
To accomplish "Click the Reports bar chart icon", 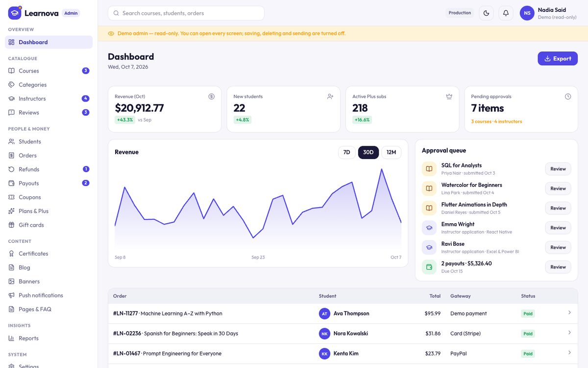I will (x=12, y=338).
